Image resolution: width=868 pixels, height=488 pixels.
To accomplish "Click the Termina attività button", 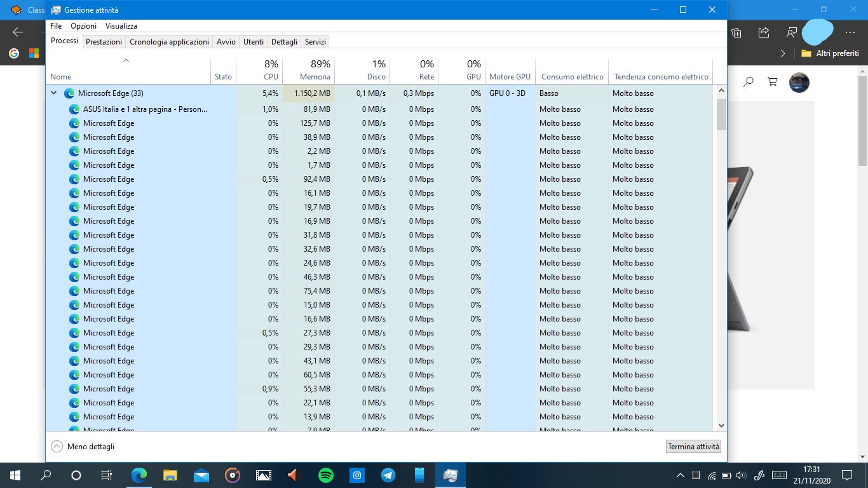I will tap(693, 447).
